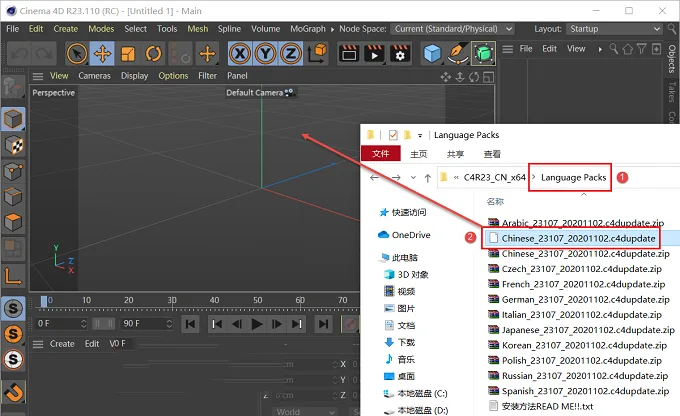Click the preview range slider bar
Viewport: 680px width, 416px height.
[104, 324]
